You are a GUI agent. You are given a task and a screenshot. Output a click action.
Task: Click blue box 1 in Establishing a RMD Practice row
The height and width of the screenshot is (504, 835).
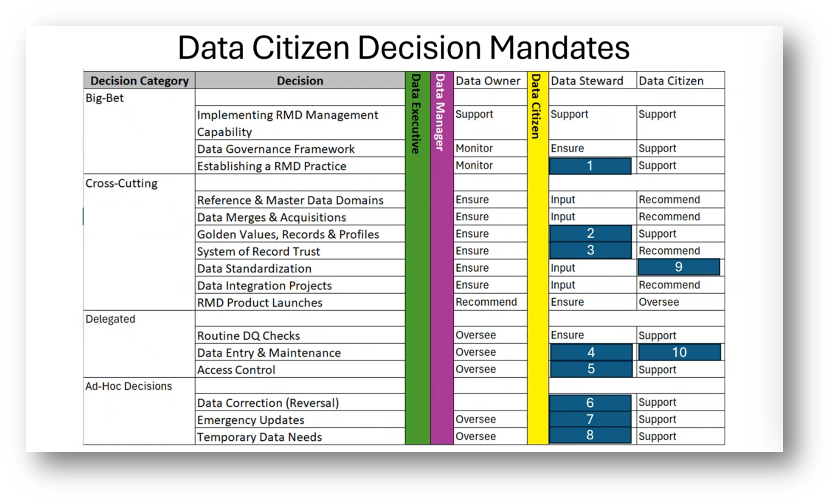[590, 166]
